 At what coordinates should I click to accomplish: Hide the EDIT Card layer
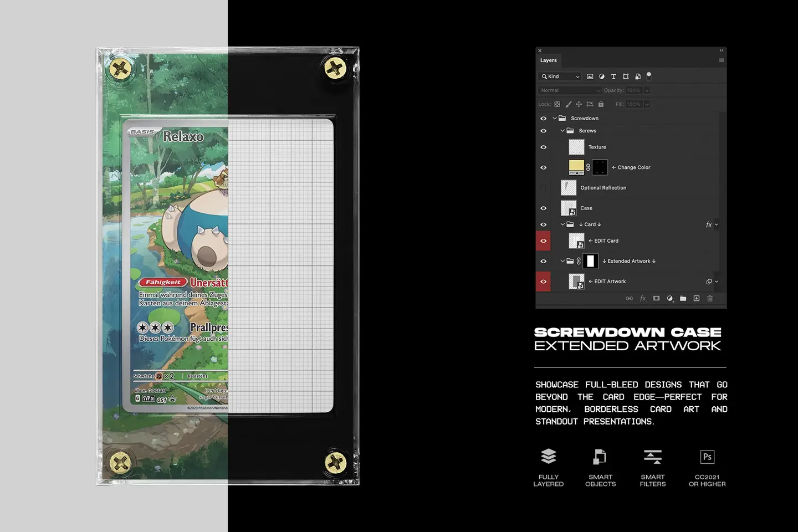tap(543, 241)
